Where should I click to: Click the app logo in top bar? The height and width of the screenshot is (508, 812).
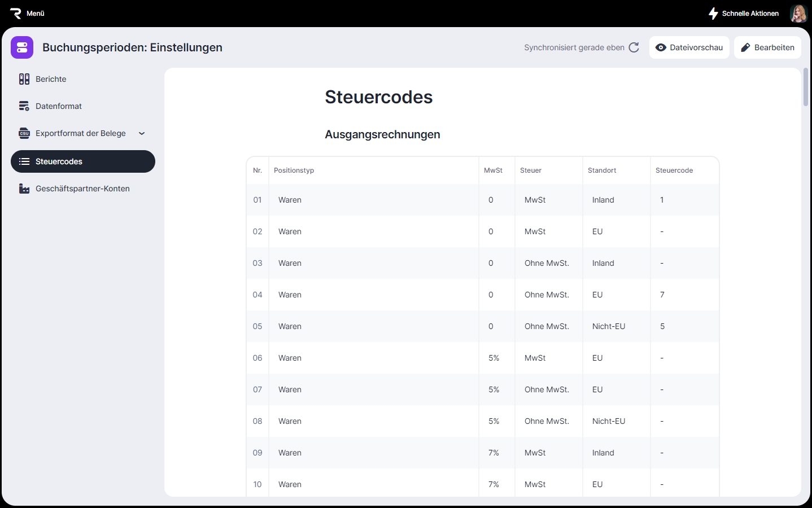click(x=15, y=14)
